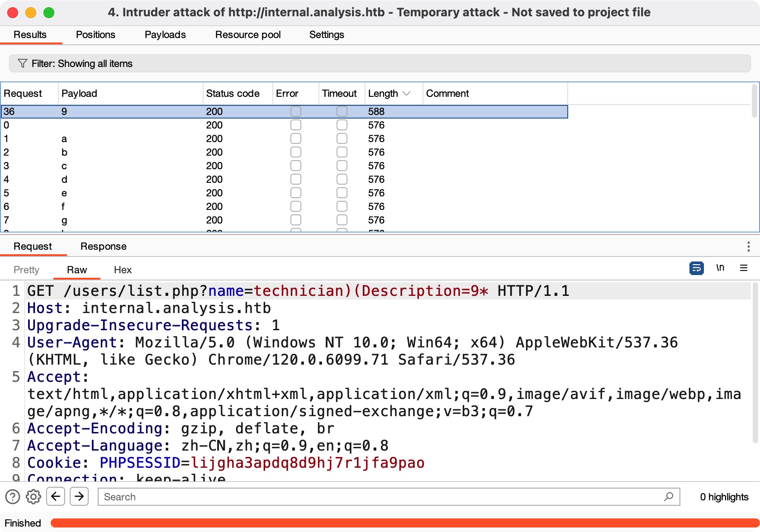The height and width of the screenshot is (532, 760).
Task: Open the three-dot options menu for request panel
Action: [749, 246]
